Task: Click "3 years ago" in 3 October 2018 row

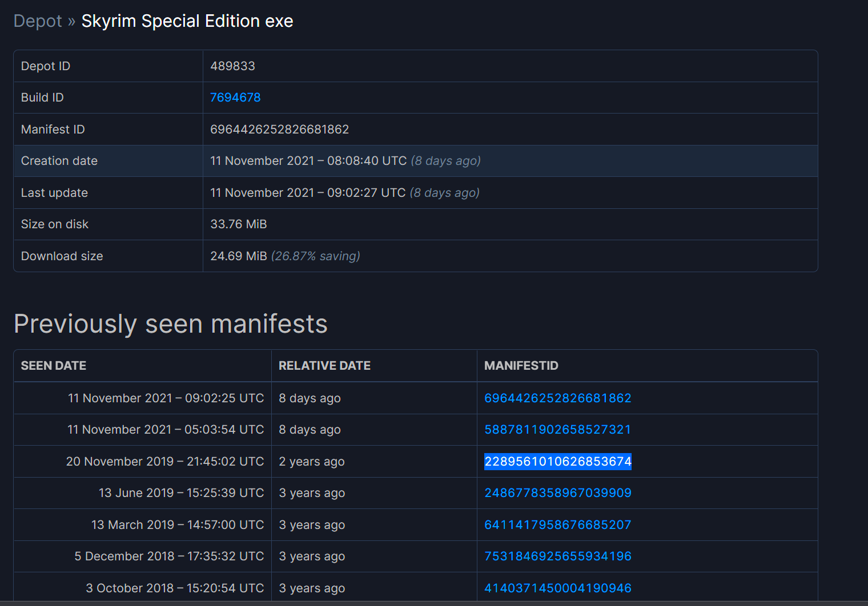Action: pos(312,588)
